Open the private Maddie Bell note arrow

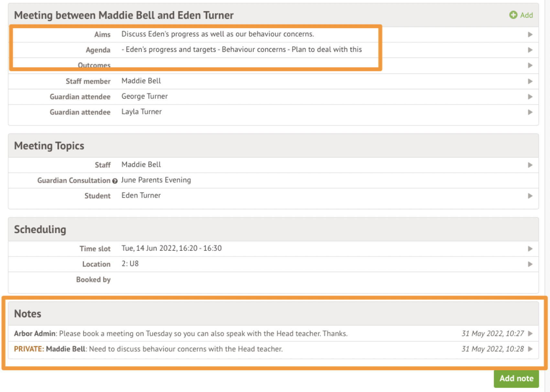coord(530,349)
